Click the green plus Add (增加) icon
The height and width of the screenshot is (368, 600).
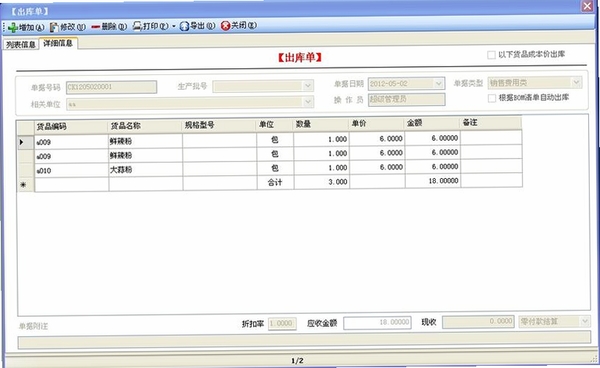tap(12, 28)
